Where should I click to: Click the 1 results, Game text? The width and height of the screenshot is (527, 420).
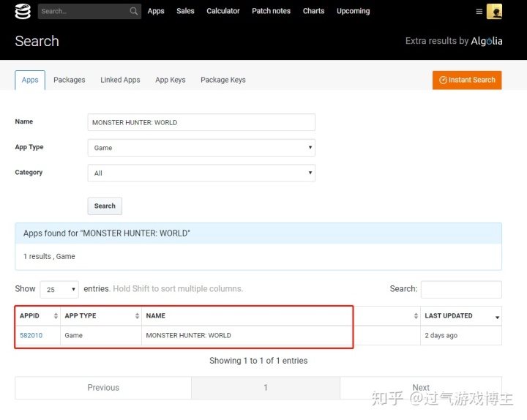(x=49, y=256)
